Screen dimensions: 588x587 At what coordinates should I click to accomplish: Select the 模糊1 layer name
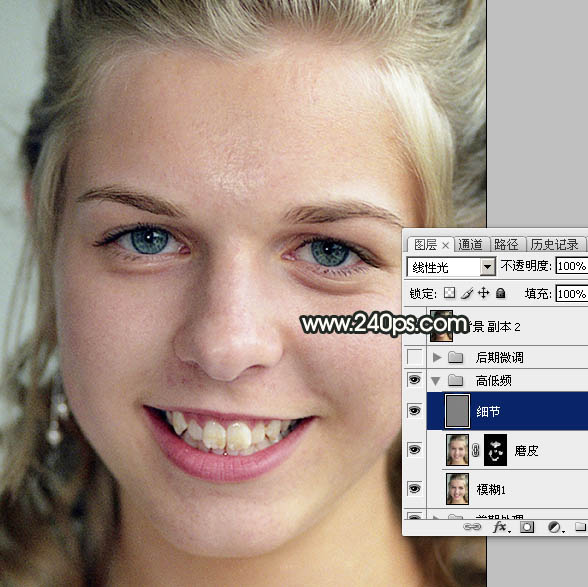click(x=491, y=489)
